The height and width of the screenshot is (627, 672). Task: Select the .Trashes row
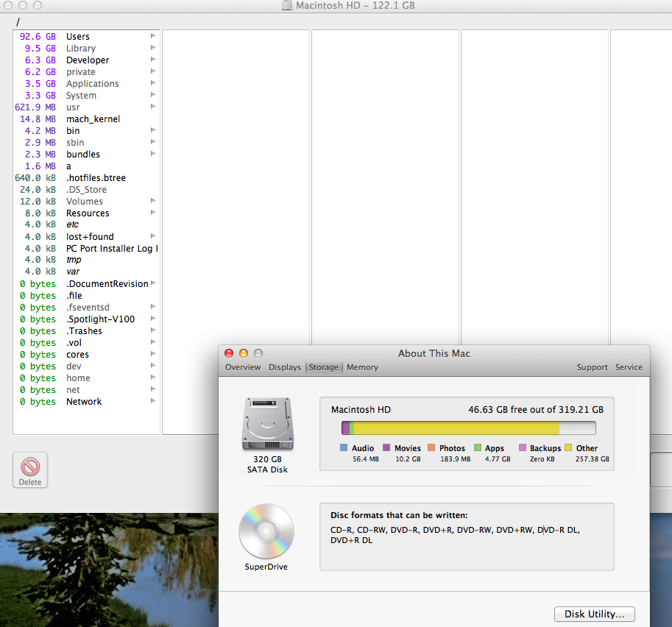[x=87, y=331]
